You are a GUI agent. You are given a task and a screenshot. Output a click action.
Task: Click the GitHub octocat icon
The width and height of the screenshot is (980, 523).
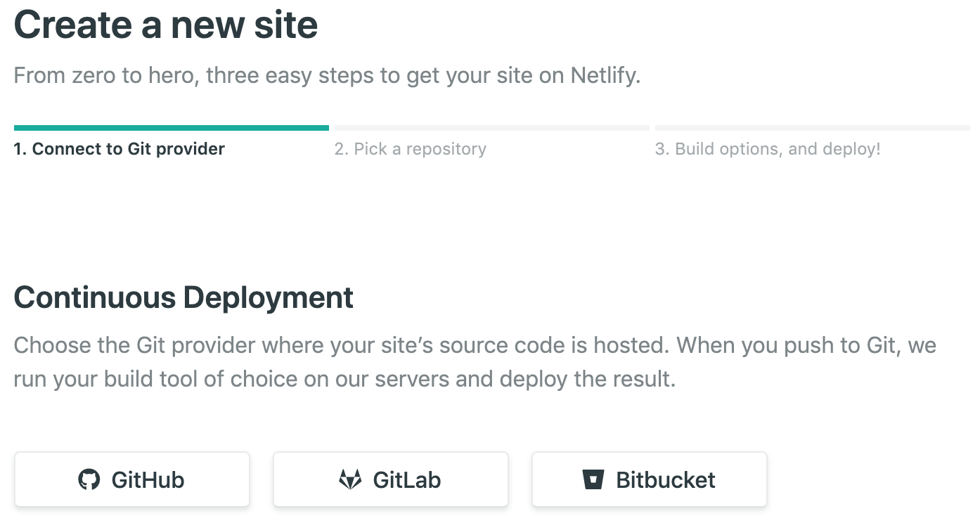tap(89, 479)
